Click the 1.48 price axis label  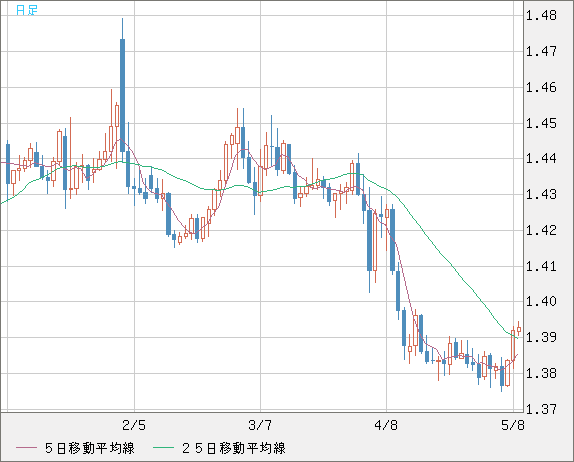pos(541,15)
